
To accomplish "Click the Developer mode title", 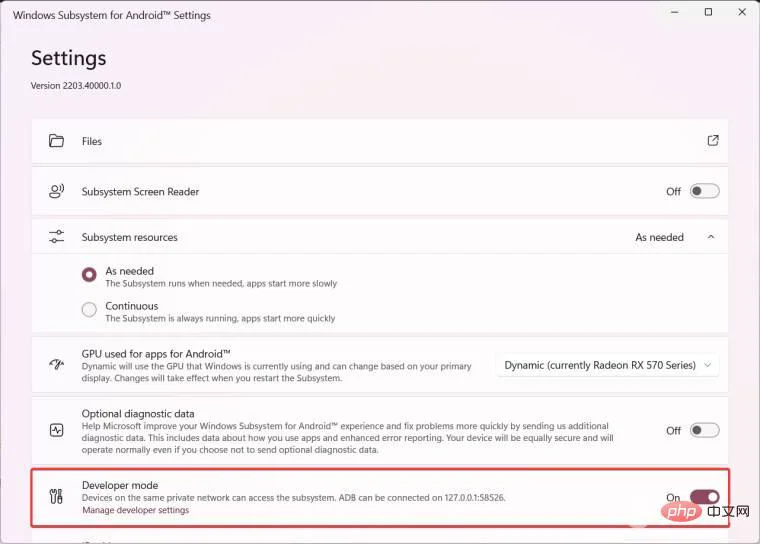I will click(120, 485).
